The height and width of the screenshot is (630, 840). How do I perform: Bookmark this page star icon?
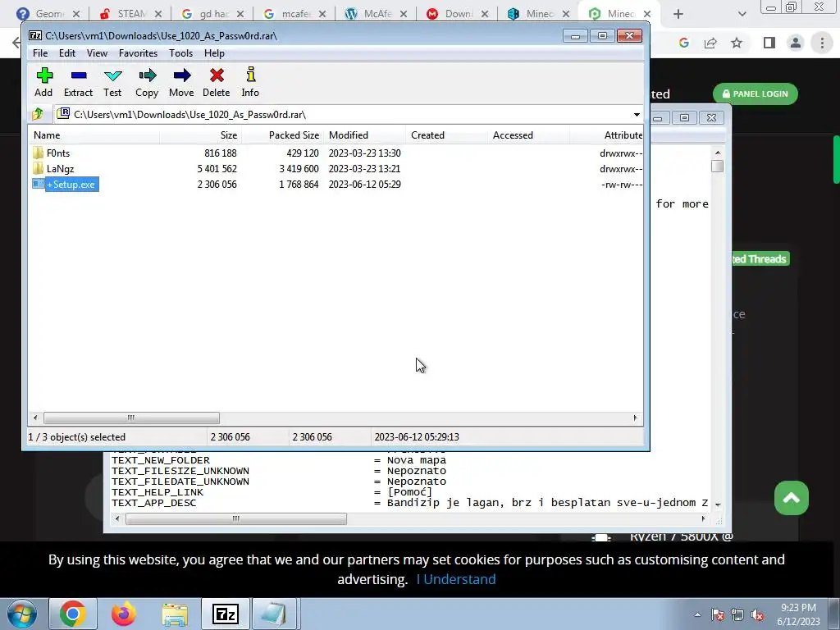pos(737,43)
